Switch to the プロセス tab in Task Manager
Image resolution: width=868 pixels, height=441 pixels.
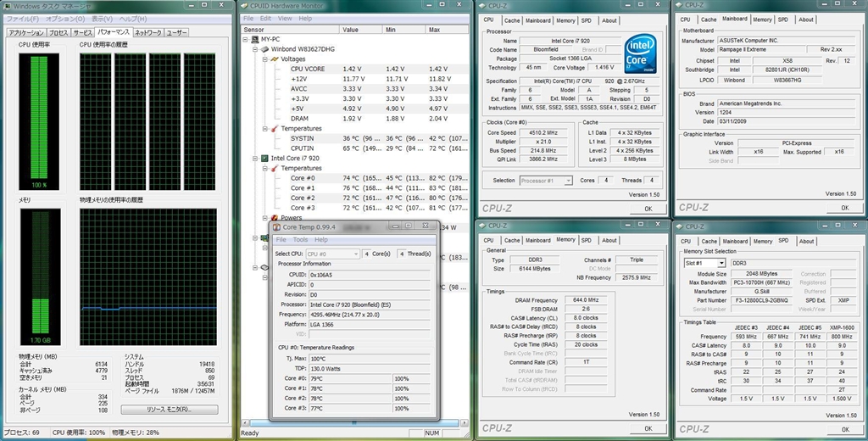58,33
